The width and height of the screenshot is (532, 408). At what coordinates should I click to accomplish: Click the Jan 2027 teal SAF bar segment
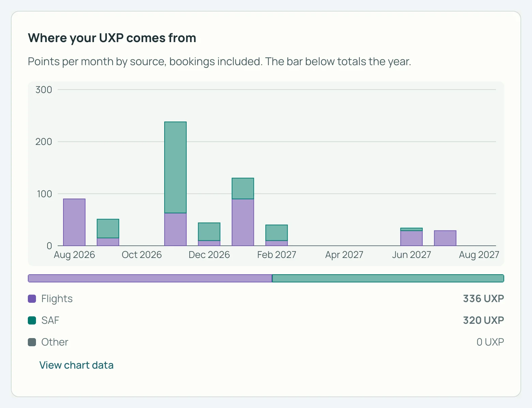pos(243,188)
